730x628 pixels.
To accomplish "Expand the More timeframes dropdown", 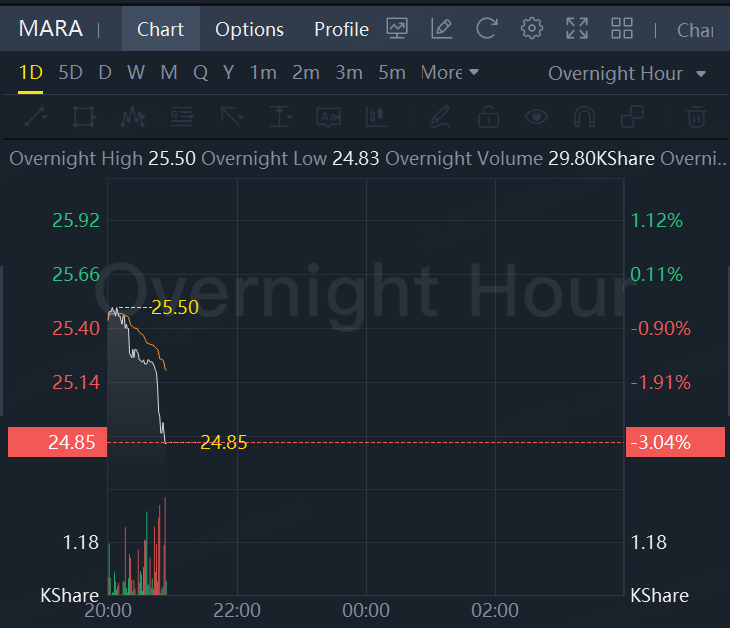I will tap(450, 73).
